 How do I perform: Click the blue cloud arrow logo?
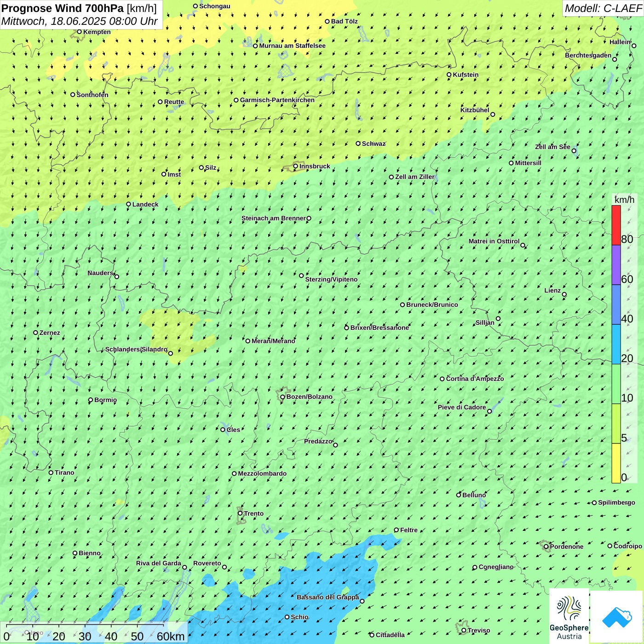point(617,617)
